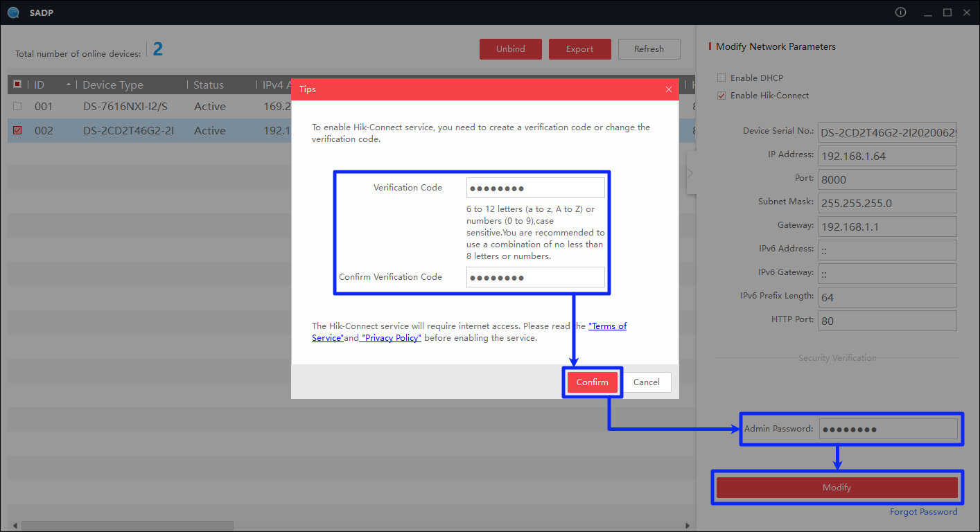
Task: Click the Modify button
Action: (x=837, y=488)
